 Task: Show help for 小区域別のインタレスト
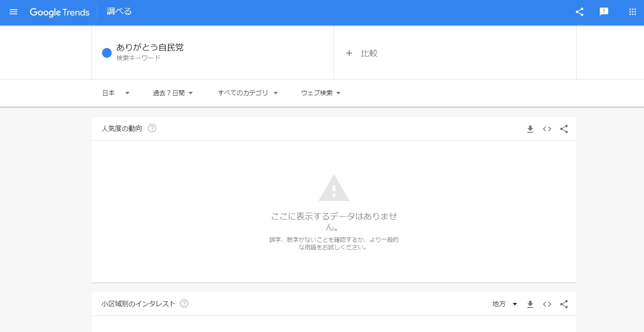(x=184, y=303)
